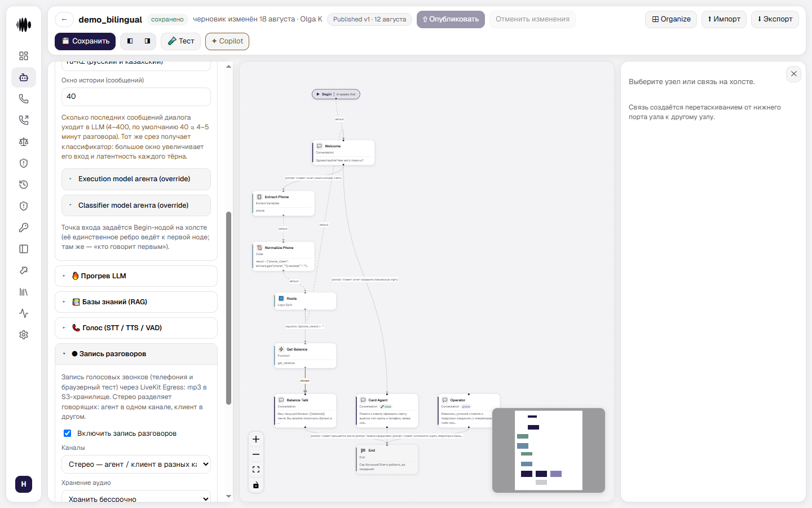Open the balance scales icon in sidebar

24,142
